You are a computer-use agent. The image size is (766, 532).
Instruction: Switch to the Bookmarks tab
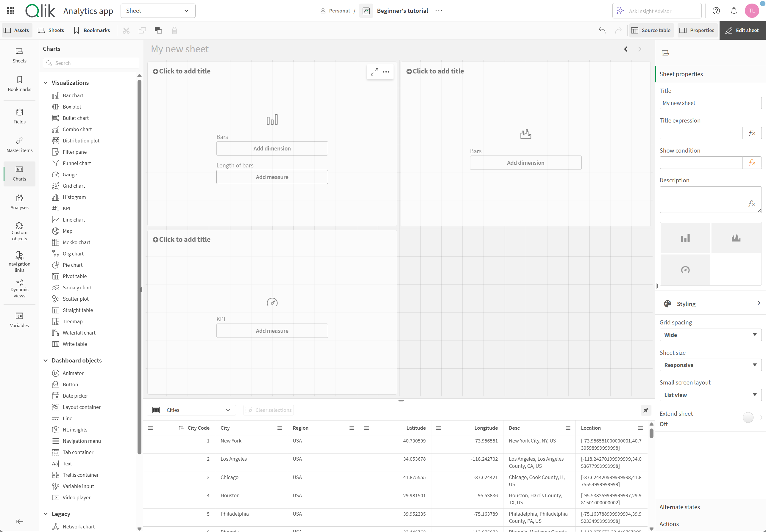(x=91, y=30)
